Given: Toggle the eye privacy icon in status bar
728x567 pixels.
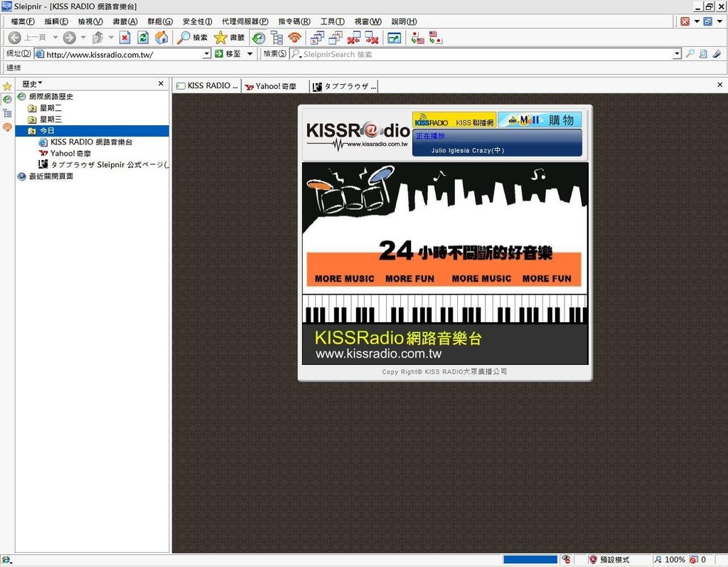Looking at the screenshot, I should click(566, 560).
